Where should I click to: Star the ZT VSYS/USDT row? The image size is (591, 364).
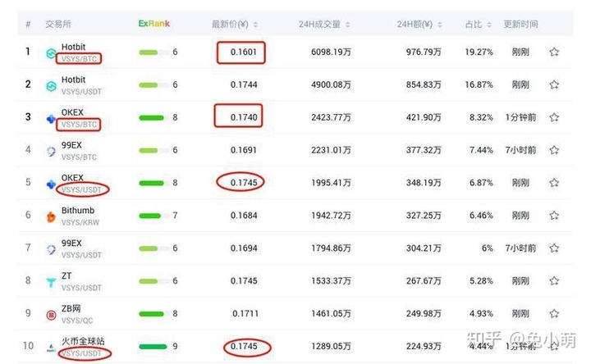(x=554, y=281)
